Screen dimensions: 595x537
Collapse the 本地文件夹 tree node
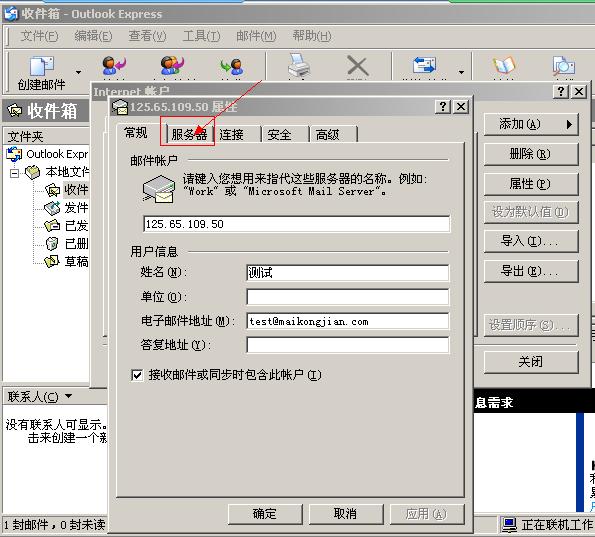coord(14,173)
